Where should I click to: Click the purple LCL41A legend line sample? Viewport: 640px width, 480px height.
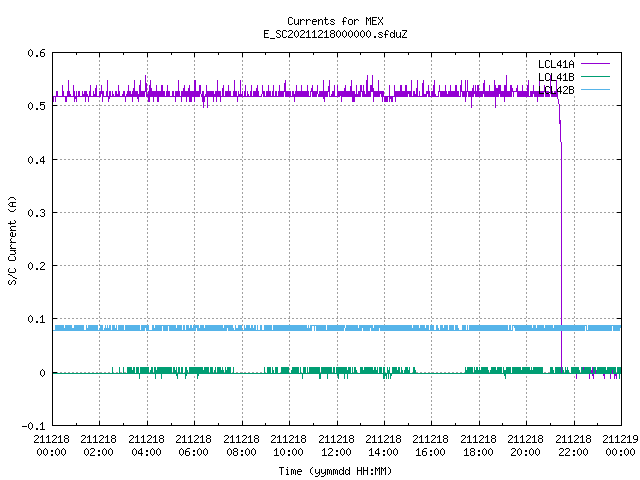tap(595, 64)
